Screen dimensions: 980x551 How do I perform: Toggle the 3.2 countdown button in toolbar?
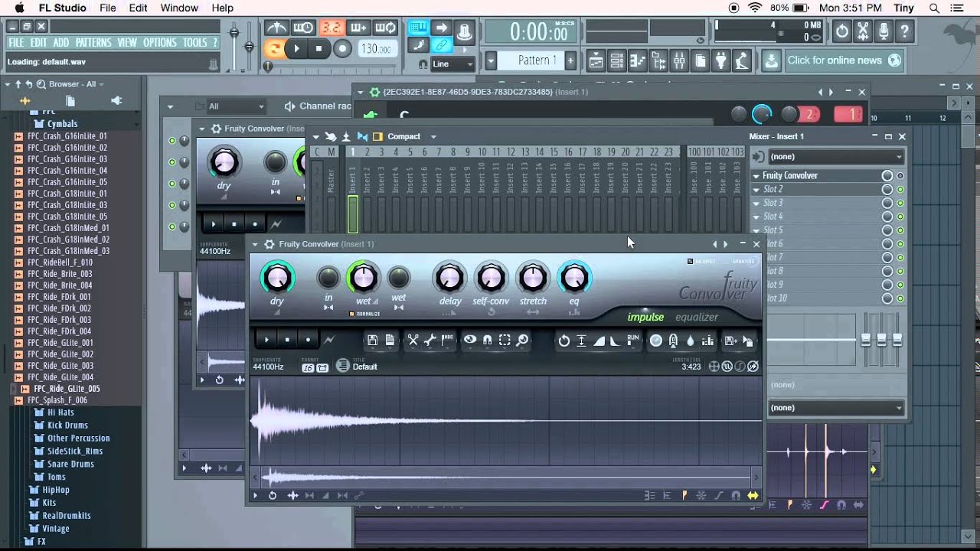coord(331,28)
